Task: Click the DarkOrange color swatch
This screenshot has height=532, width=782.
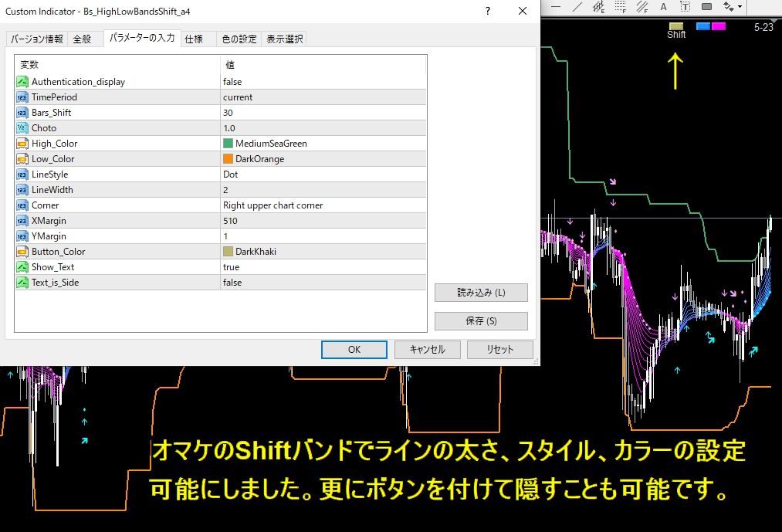Action: [x=228, y=159]
